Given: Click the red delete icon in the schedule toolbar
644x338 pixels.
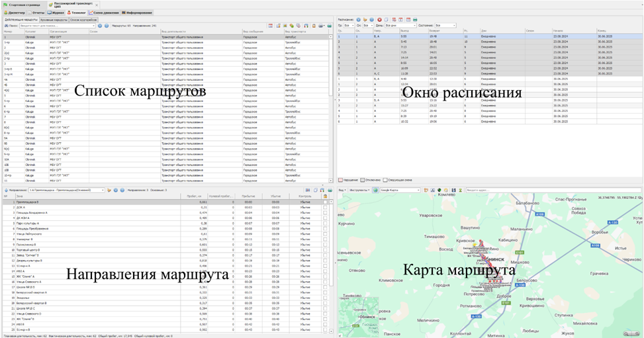Looking at the screenshot, I should point(380,20).
